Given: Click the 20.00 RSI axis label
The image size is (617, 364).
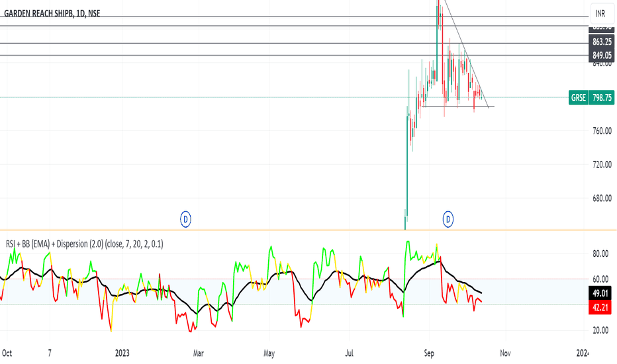Looking at the screenshot, I should click(600, 330).
